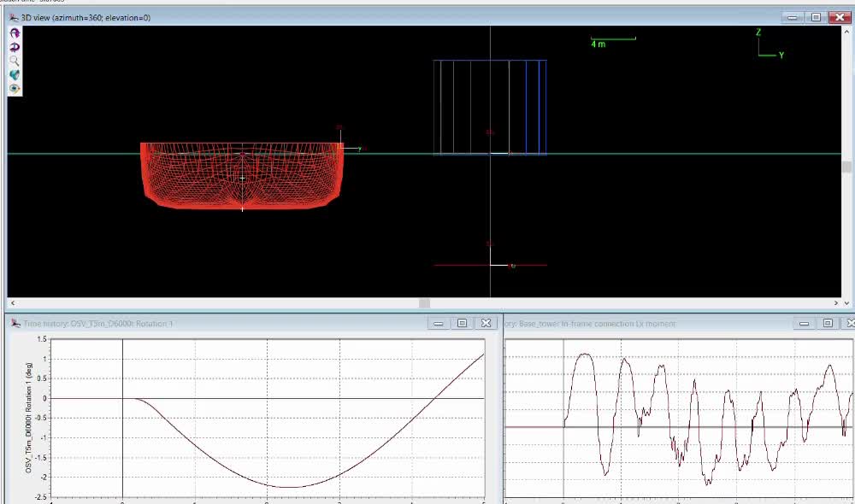855x504 pixels.
Task: Click the 4 m scale bar
Action: click(x=612, y=40)
